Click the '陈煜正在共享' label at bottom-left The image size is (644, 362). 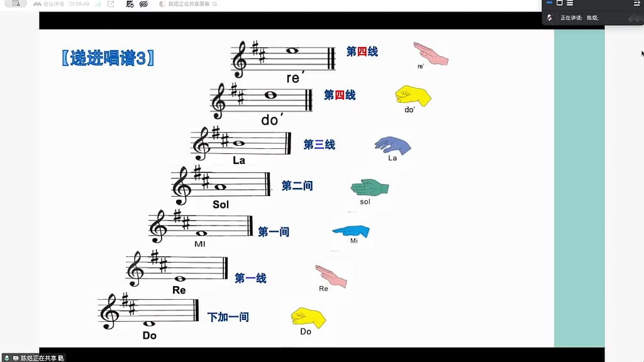tap(38, 358)
